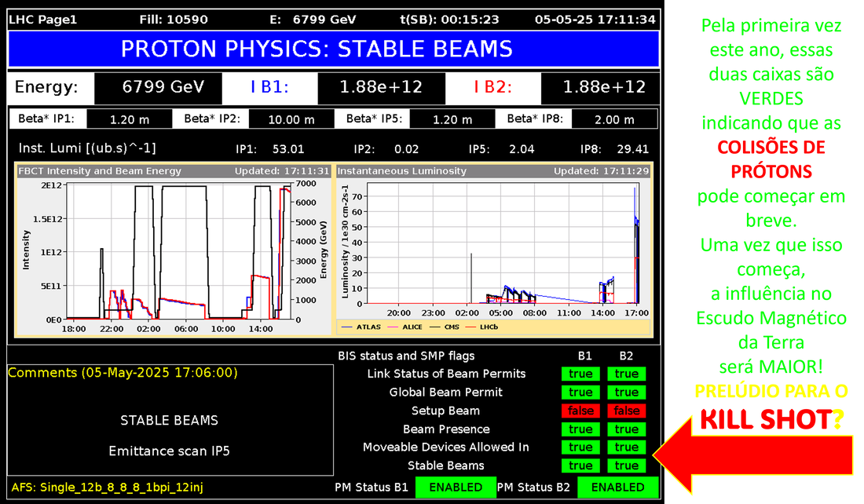Select the Beta* IP8 value 2.00 m
The width and height of the screenshot is (864, 504).
tap(614, 119)
